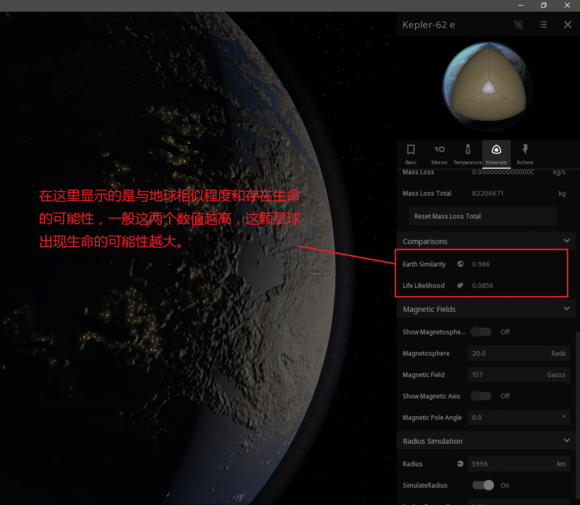
Task: Click the km unit selector for Radius
Action: (561, 464)
